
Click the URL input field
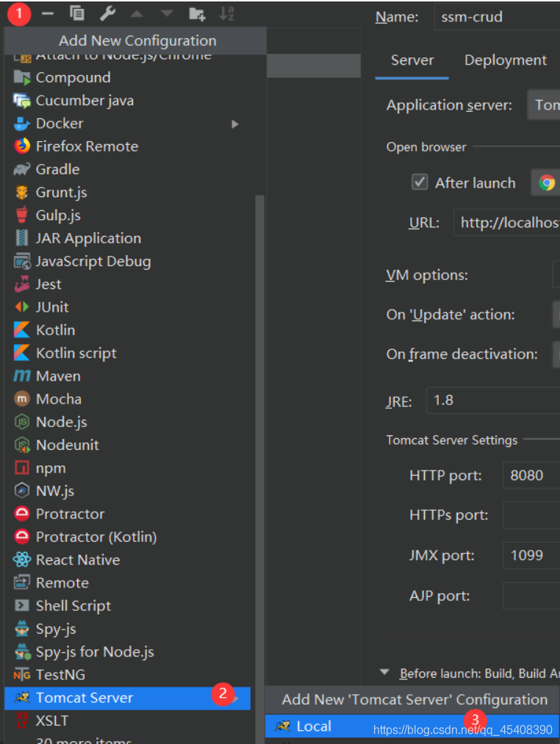[x=506, y=223]
